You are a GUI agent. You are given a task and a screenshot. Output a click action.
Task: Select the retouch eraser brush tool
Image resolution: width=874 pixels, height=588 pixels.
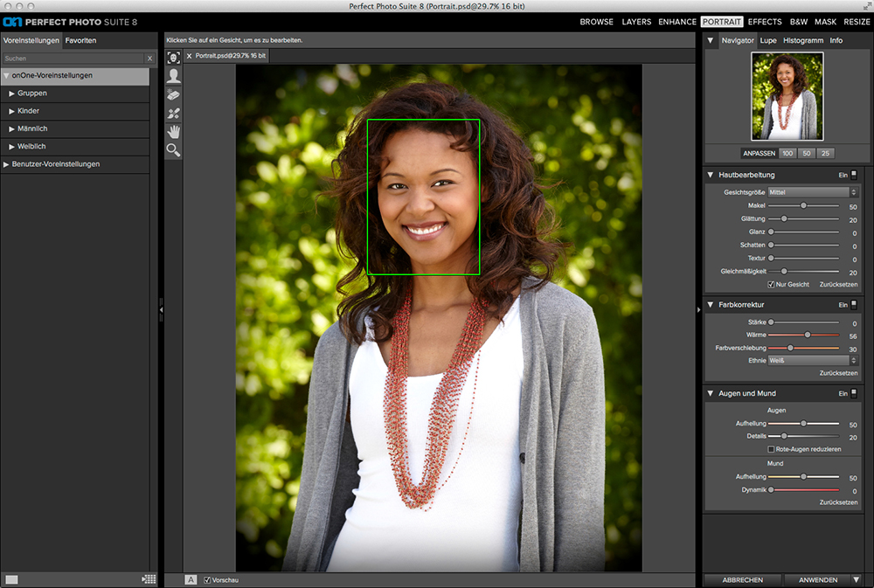(173, 94)
